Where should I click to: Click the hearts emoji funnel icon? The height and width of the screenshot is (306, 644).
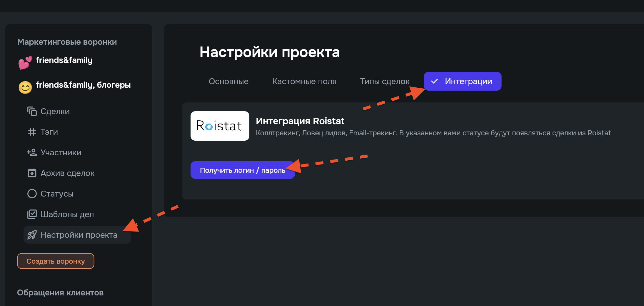25,62
